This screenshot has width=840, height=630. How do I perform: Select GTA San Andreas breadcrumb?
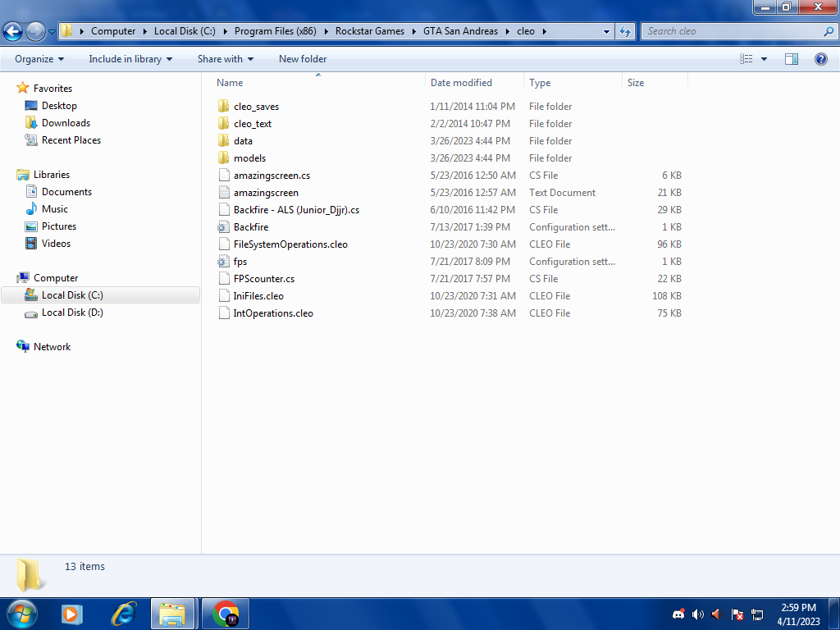coord(460,31)
